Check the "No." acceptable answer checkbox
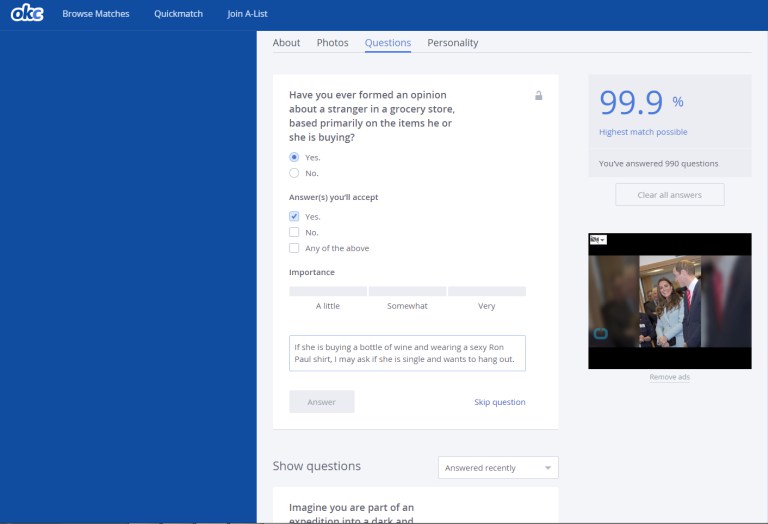768x524 pixels. click(x=294, y=232)
